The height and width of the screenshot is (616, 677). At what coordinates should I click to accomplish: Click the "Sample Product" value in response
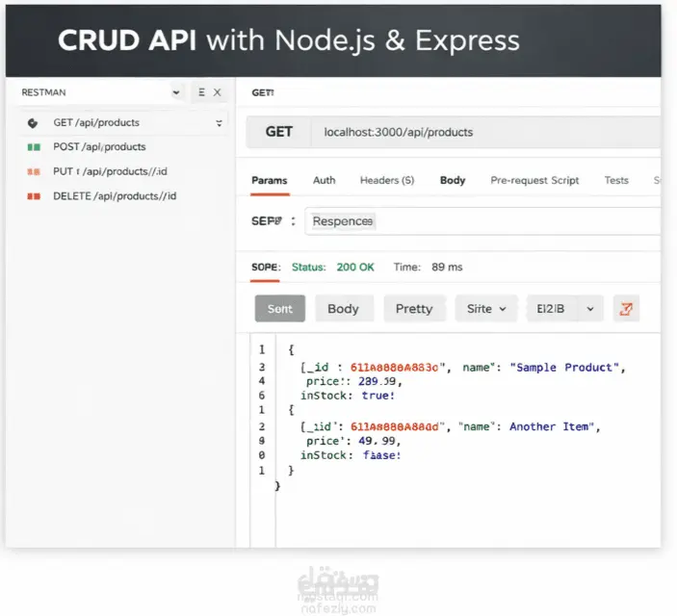click(x=564, y=368)
